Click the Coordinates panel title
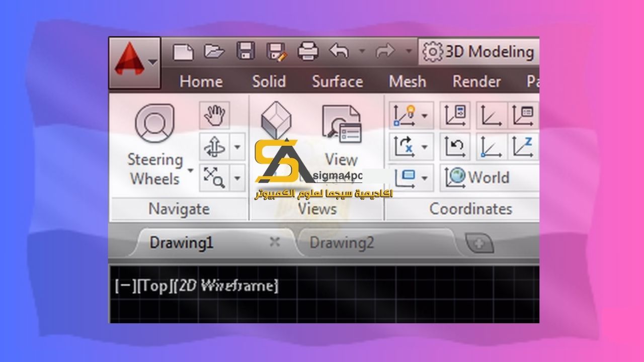This screenshot has height=362, width=644. click(471, 209)
